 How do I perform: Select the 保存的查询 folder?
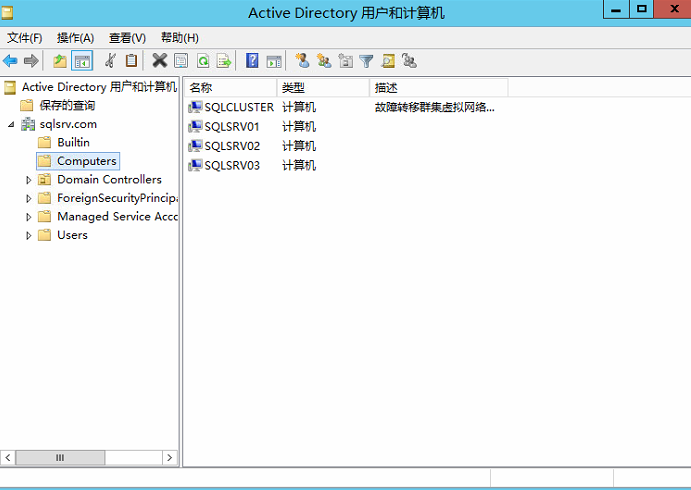pos(67,105)
